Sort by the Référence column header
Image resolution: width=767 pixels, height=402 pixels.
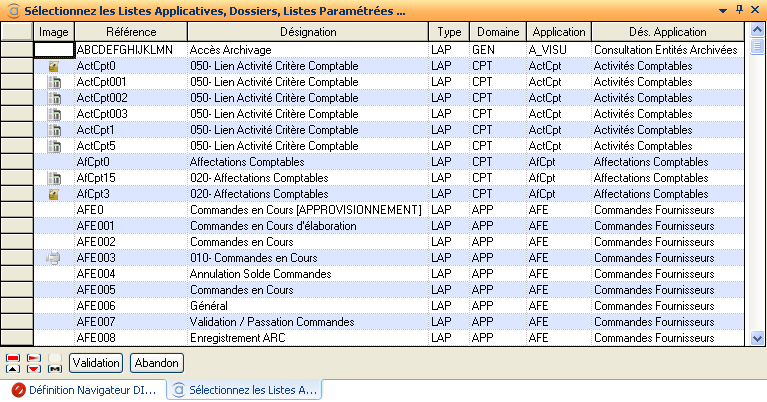[x=131, y=33]
